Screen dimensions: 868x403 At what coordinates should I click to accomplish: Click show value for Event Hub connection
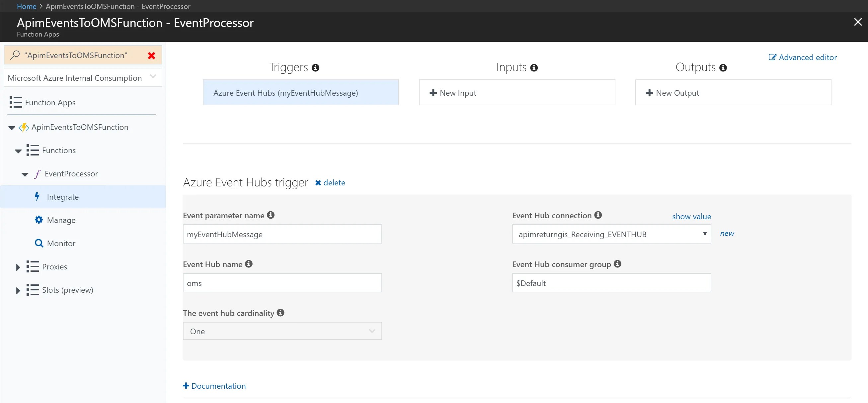pyautogui.click(x=691, y=217)
